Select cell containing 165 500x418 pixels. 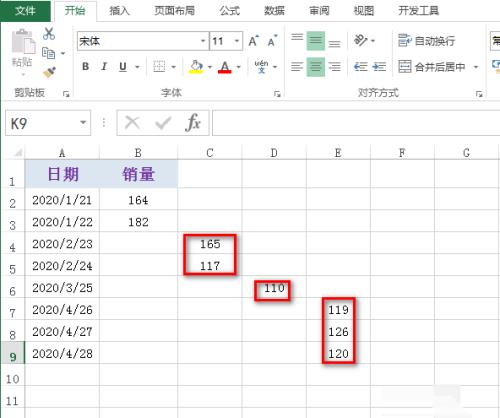point(210,244)
